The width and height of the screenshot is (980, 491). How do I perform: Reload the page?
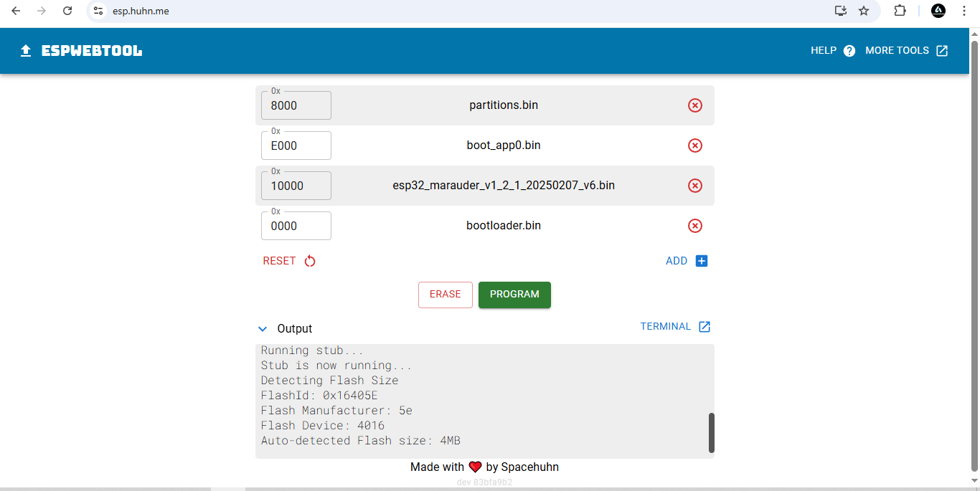tap(67, 11)
